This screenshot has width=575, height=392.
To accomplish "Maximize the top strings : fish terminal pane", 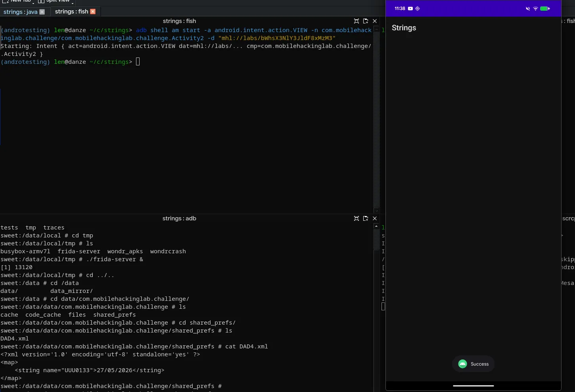I will (x=356, y=21).
